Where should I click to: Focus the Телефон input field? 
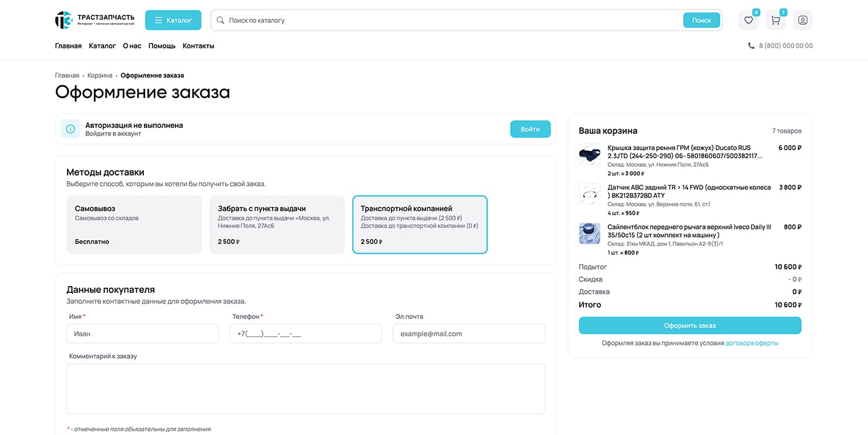[x=306, y=334]
